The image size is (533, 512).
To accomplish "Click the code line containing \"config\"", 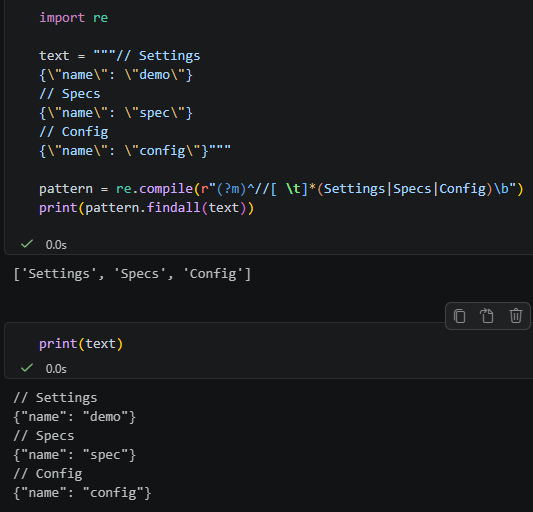I will click(x=135, y=151).
